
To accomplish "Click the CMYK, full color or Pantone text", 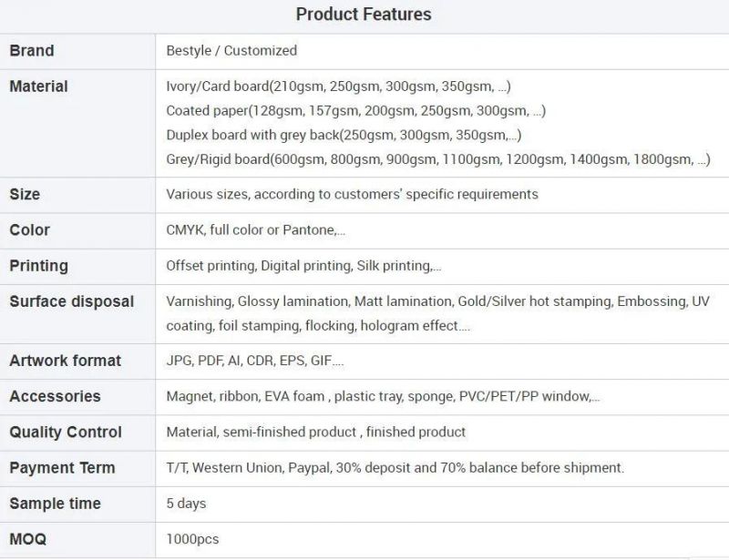I will (256, 229).
